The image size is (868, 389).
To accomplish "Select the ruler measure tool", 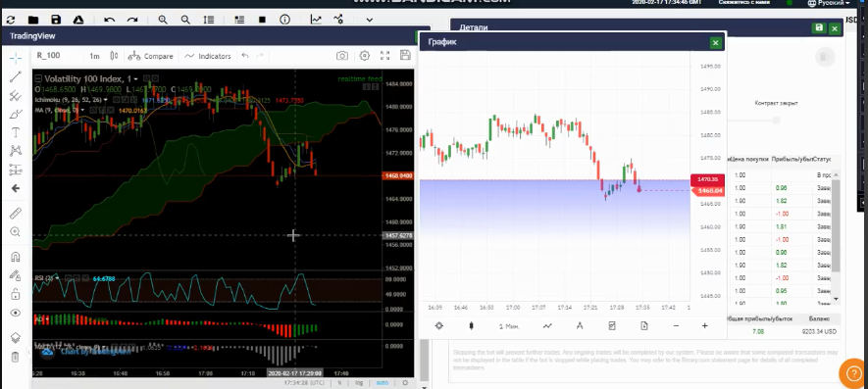I will [16, 214].
